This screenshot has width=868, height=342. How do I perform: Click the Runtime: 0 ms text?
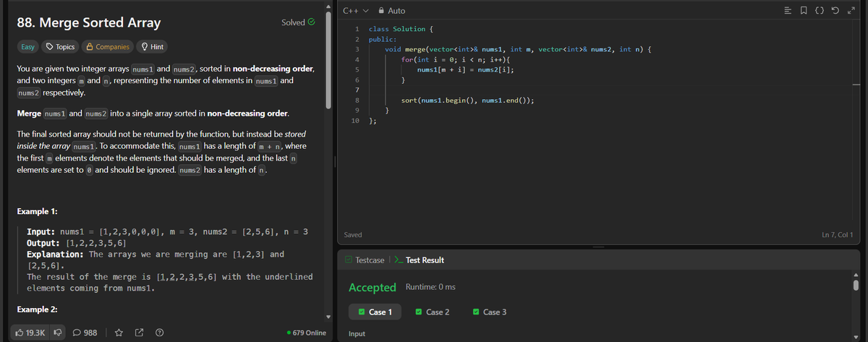[431, 287]
